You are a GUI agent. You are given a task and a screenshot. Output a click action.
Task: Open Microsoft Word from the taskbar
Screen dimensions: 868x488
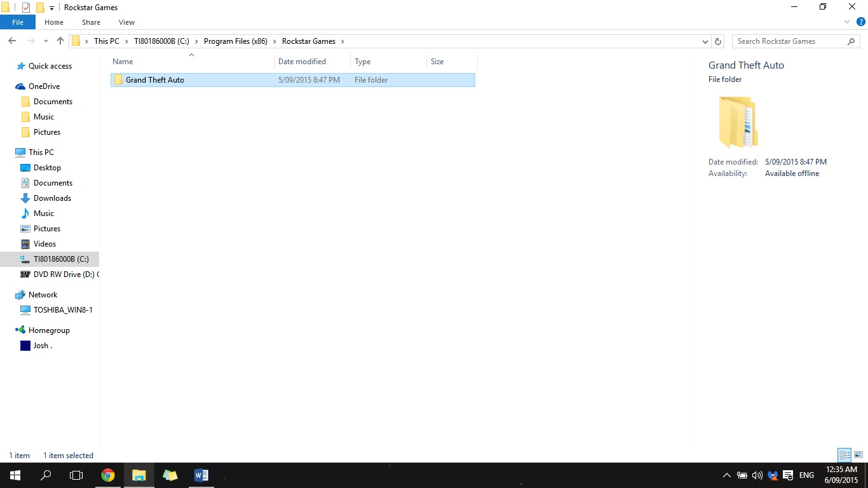[x=201, y=475]
